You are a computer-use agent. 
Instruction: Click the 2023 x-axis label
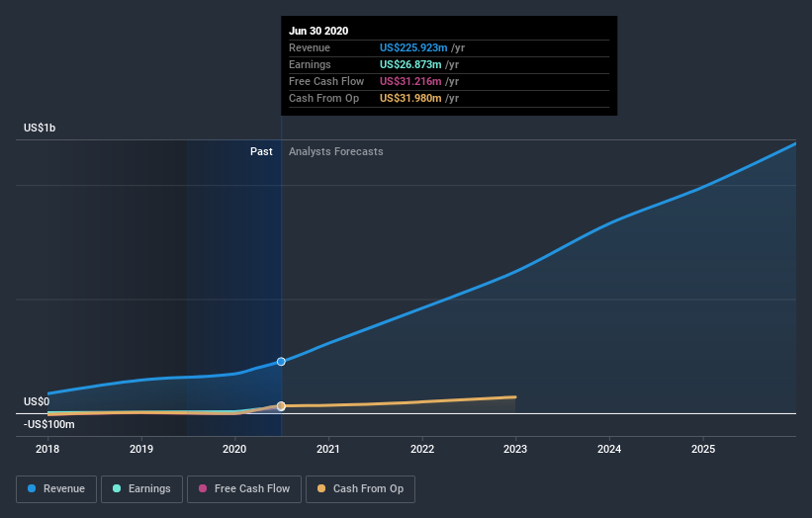[515, 449]
